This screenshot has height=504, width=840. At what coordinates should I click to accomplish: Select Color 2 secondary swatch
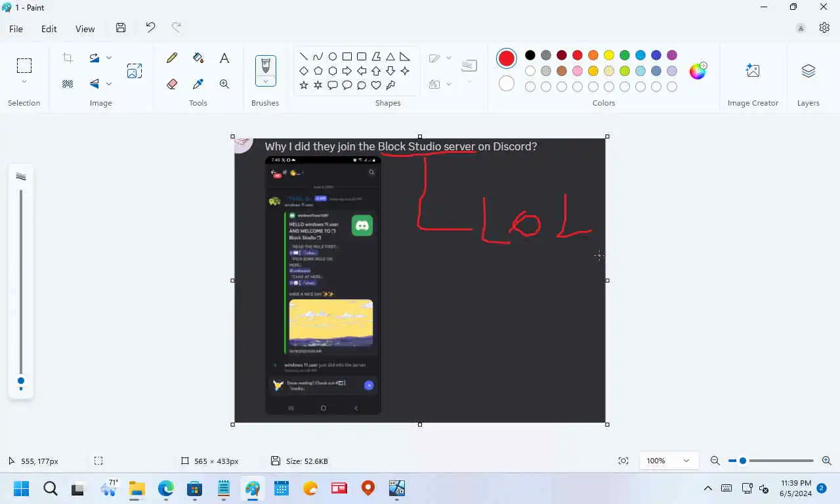pos(507,83)
